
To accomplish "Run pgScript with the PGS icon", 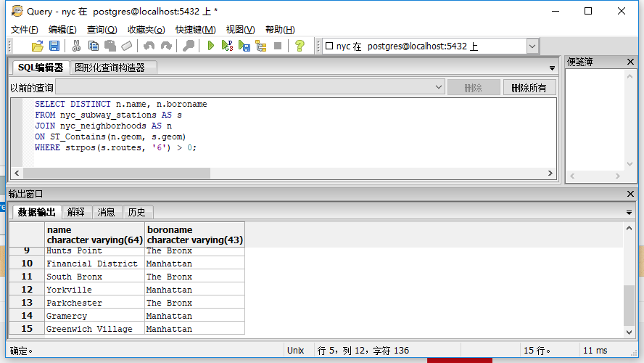I will click(x=227, y=46).
